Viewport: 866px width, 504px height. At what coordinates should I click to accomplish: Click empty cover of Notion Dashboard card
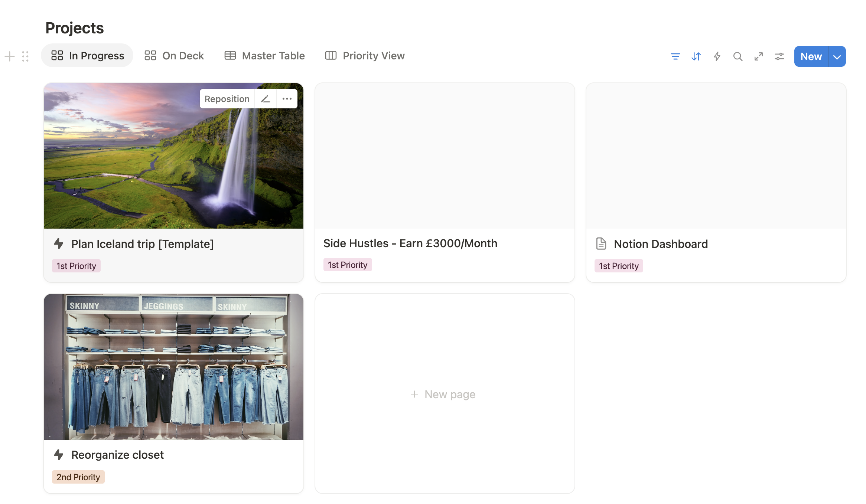(716, 156)
